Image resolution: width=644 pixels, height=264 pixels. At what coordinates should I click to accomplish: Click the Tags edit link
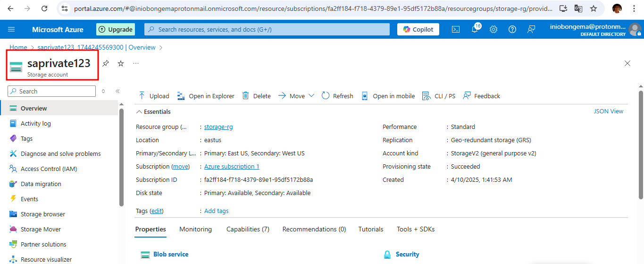[x=156, y=211]
